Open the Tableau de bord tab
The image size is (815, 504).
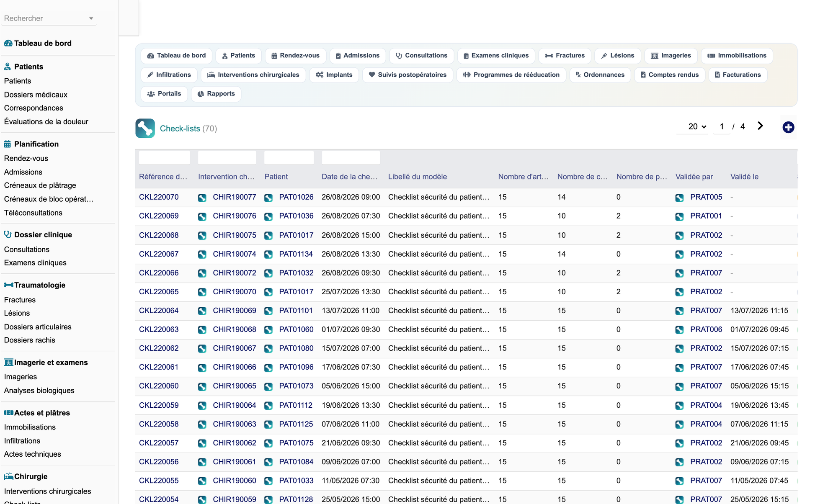tap(176, 56)
